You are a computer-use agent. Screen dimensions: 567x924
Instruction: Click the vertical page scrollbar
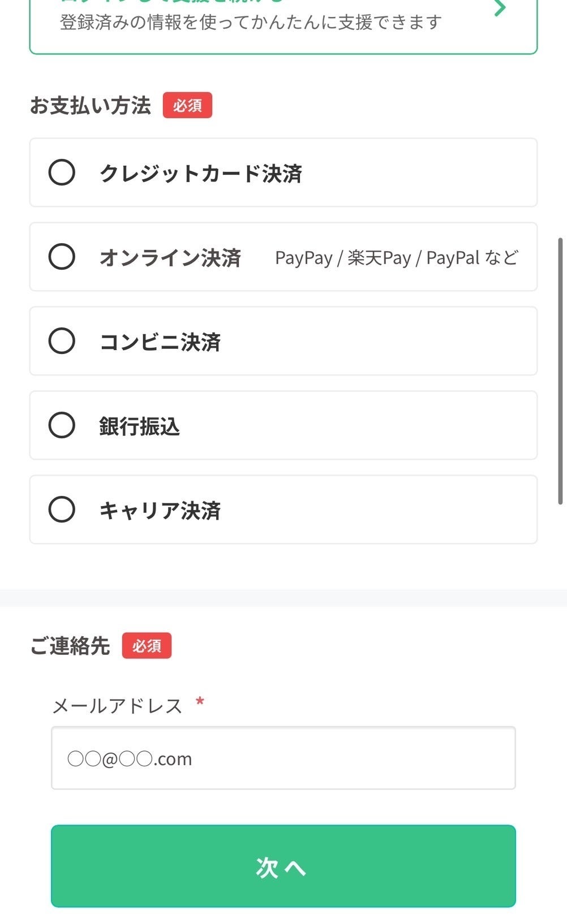(x=560, y=370)
